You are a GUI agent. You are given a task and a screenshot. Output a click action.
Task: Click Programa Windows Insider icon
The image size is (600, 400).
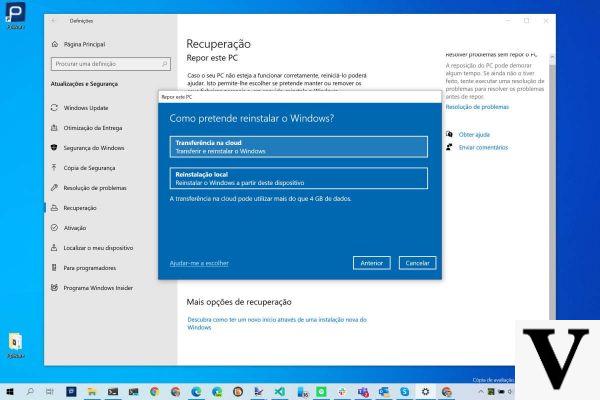pyautogui.click(x=54, y=287)
